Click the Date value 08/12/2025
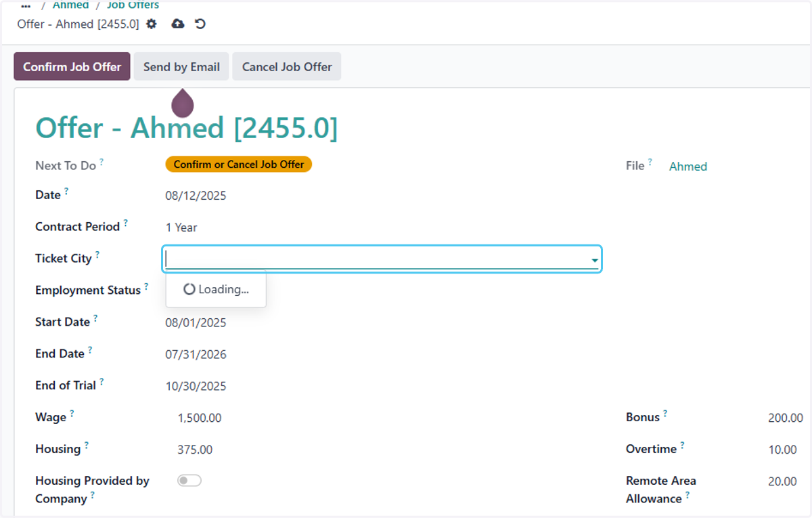 click(x=196, y=196)
